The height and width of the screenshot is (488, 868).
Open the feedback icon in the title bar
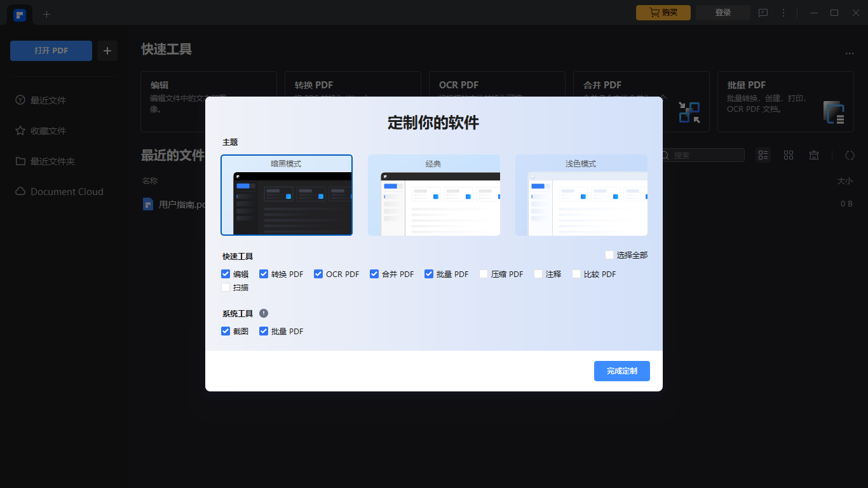tap(763, 12)
